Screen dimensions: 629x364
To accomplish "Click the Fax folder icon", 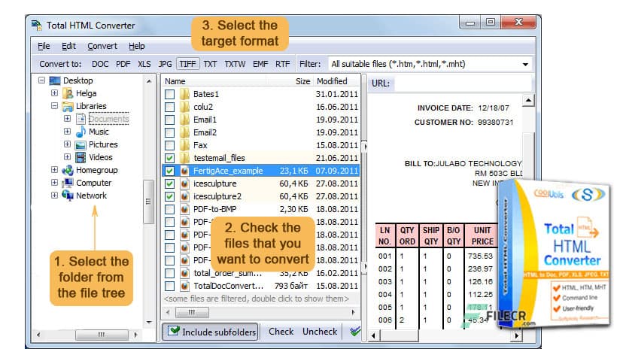I will [x=184, y=145].
